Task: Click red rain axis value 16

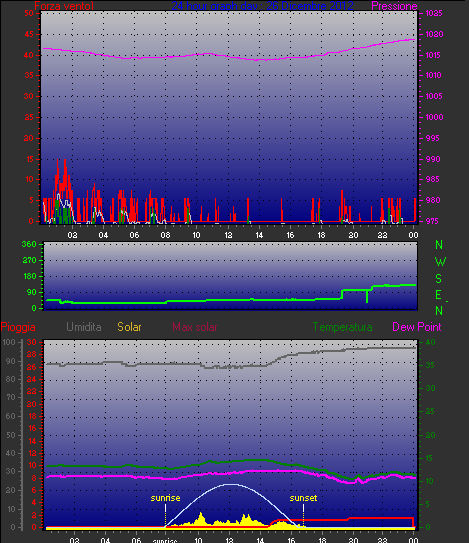Action: (x=32, y=428)
